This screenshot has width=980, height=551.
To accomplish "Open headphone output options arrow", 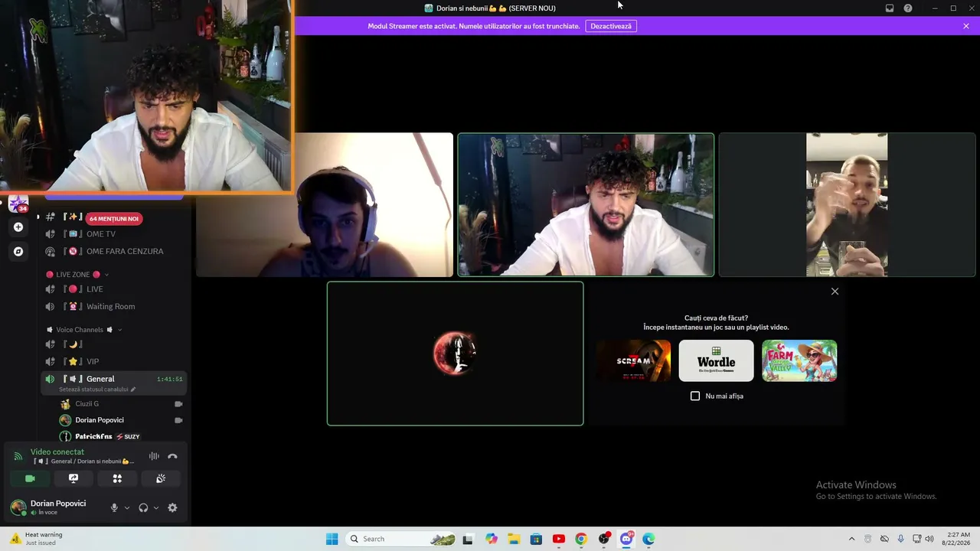I will pos(156,507).
